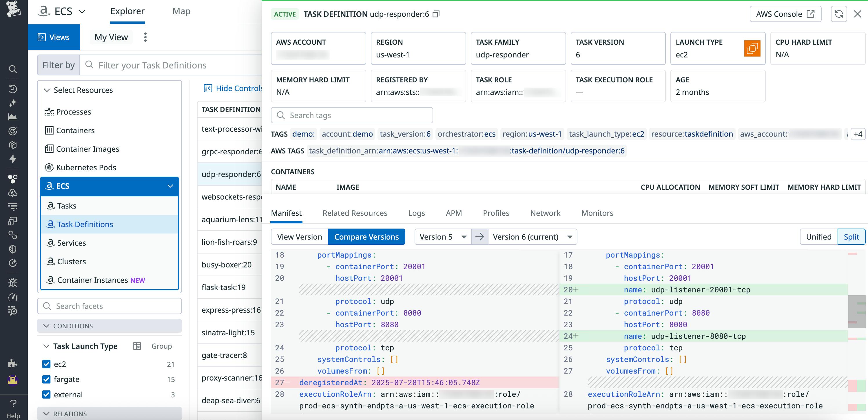The height and width of the screenshot is (420, 868).
Task: Click the Search tags input field
Action: coord(352,115)
